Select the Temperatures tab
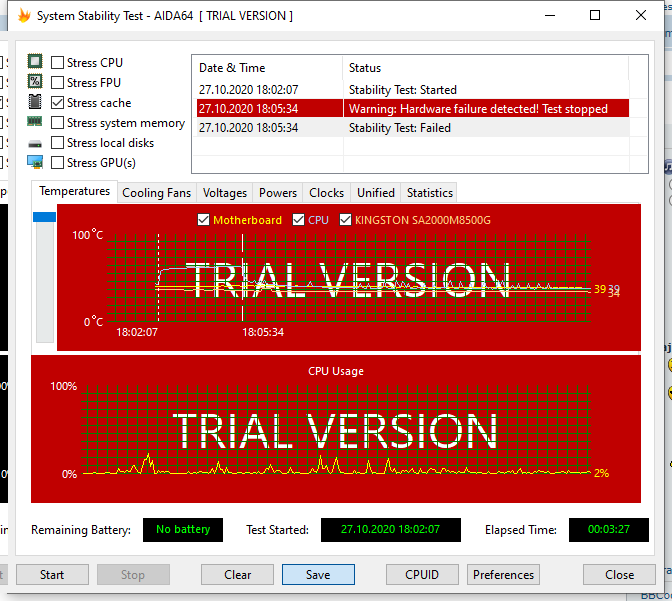The height and width of the screenshot is (601, 672). [75, 191]
